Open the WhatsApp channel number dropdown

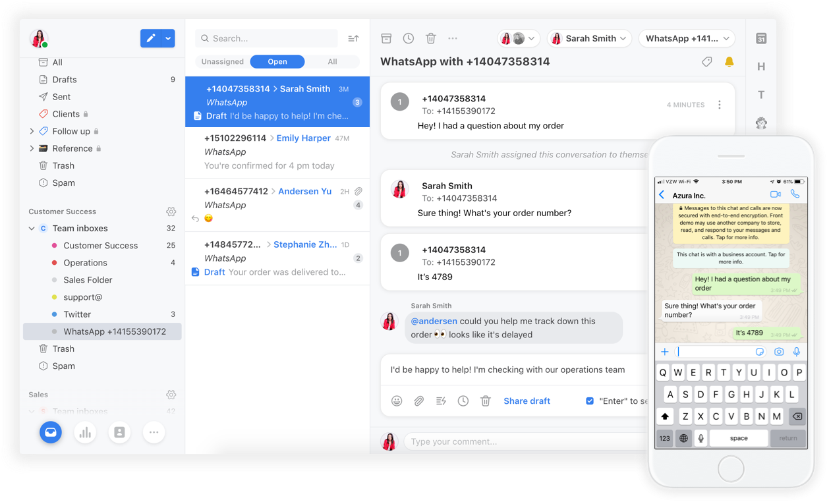click(x=687, y=39)
